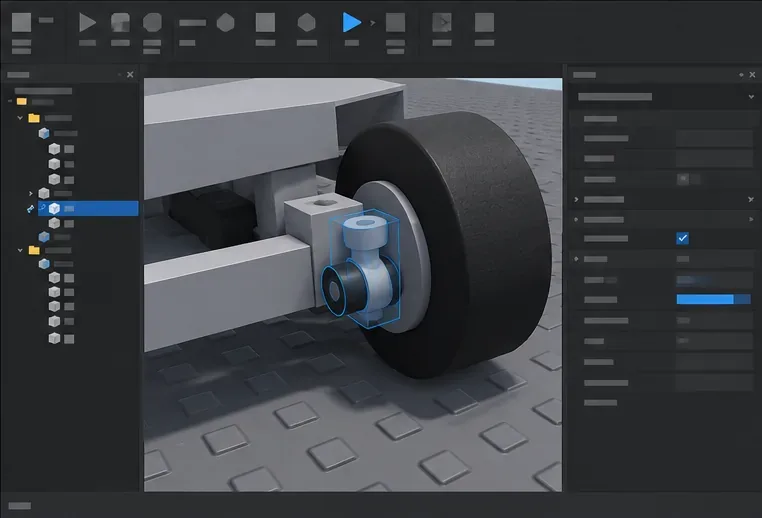Uncheck the blue checkbox in properties panel
Screen dimensions: 762x518
click(682, 238)
